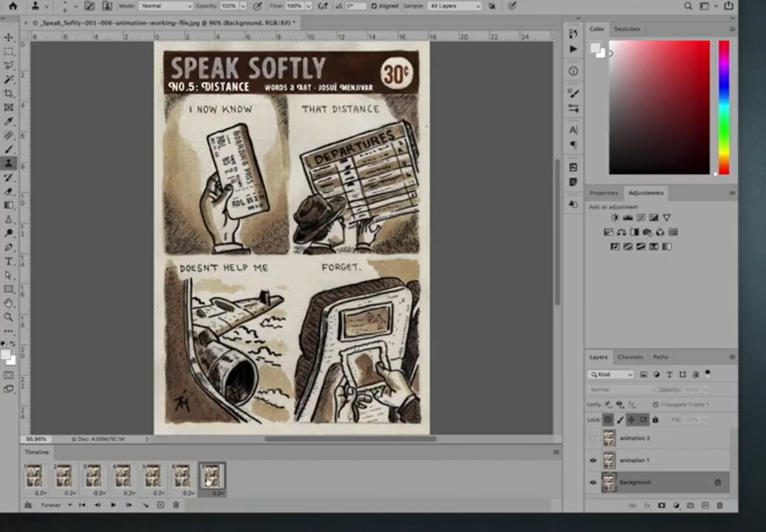The height and width of the screenshot is (532, 766).
Task: Add a layer mask
Action: coord(661,505)
